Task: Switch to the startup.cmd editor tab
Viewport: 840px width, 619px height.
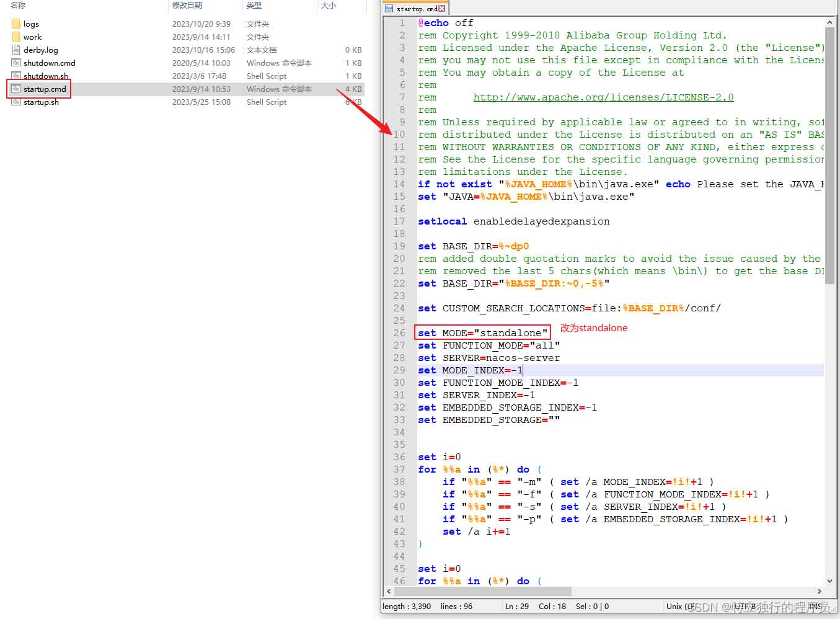Action: (x=415, y=8)
